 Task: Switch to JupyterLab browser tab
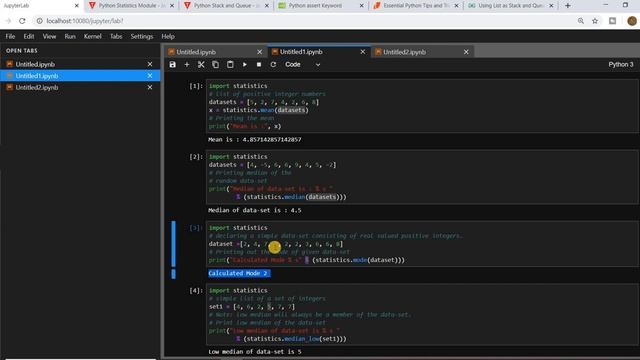41,6
